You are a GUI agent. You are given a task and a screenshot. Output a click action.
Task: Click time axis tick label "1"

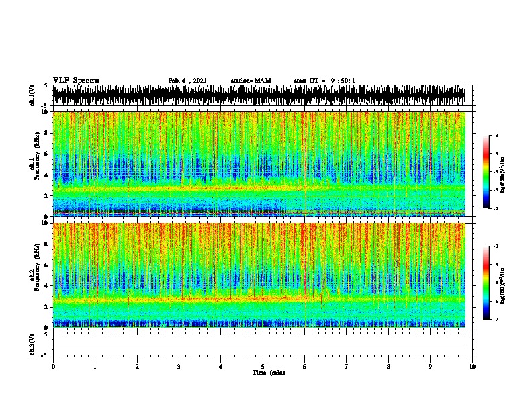tap(95, 367)
